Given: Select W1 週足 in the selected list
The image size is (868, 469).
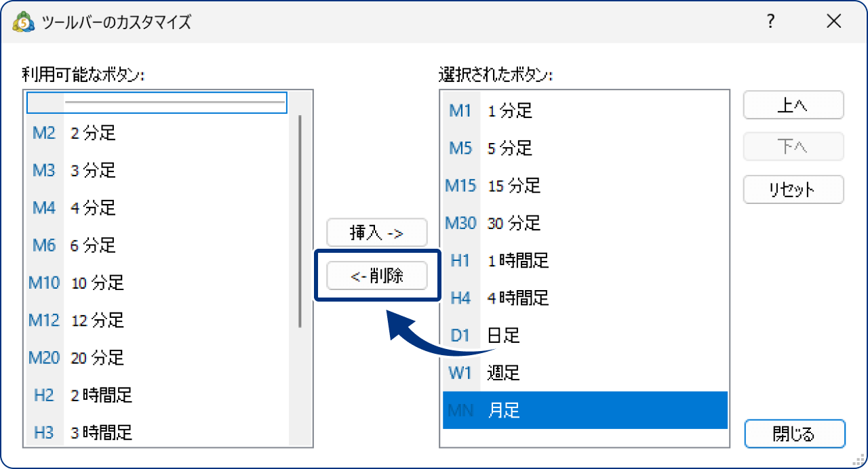Looking at the screenshot, I should coord(583,372).
